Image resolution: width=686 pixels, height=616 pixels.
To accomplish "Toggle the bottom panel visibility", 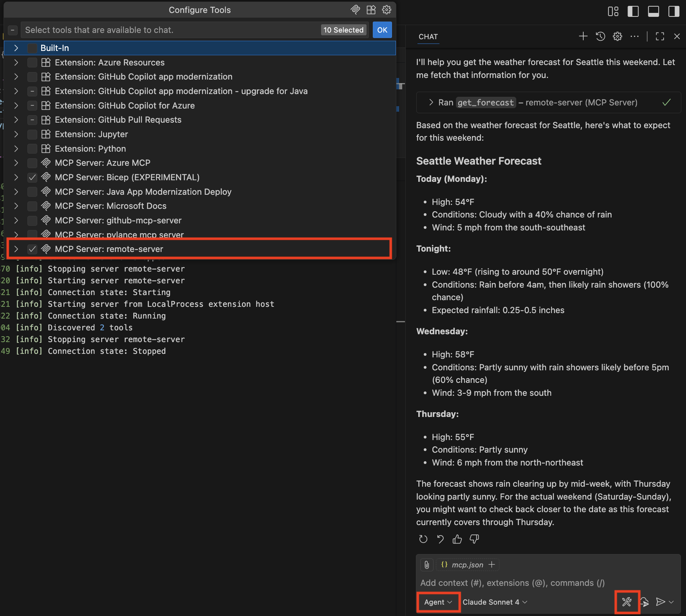I will (653, 11).
